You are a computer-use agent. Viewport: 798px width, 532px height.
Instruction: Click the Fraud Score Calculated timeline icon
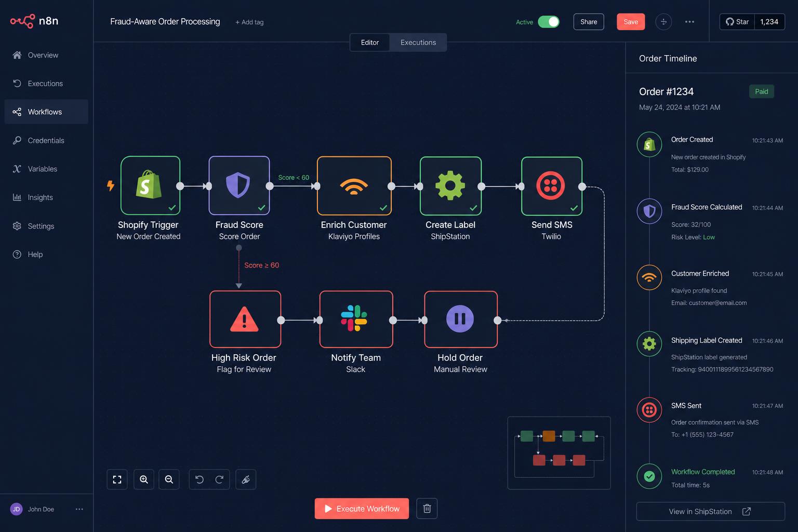[649, 211]
